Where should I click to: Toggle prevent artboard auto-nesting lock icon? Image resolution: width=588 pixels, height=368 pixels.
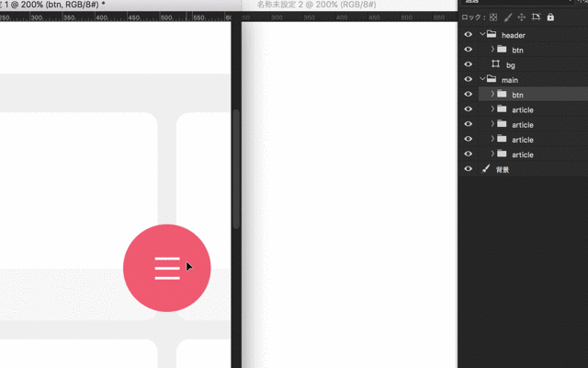point(536,17)
